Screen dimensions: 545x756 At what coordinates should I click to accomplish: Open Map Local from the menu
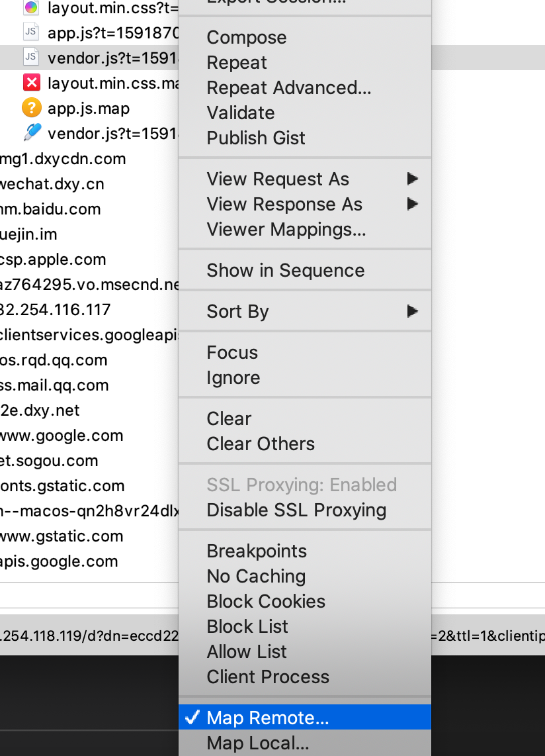coord(257,743)
